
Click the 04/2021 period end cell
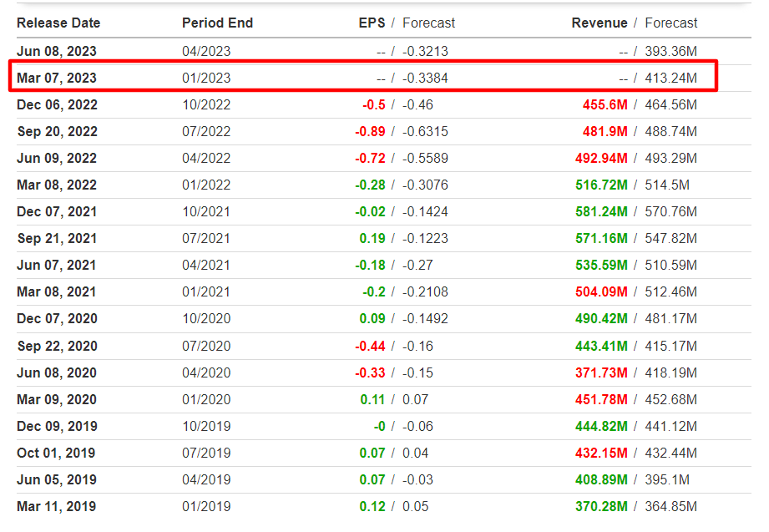(206, 265)
